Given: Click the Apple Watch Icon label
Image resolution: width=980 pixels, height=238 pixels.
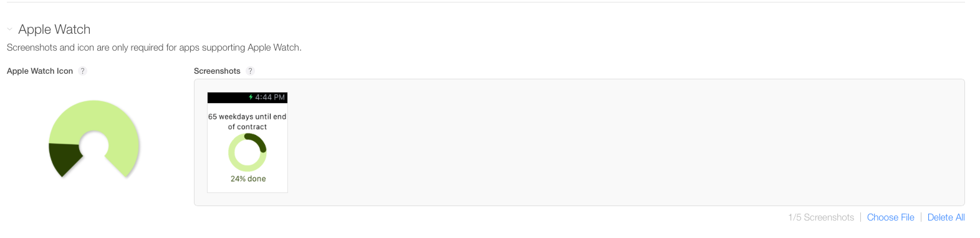Looking at the screenshot, I should [x=40, y=71].
